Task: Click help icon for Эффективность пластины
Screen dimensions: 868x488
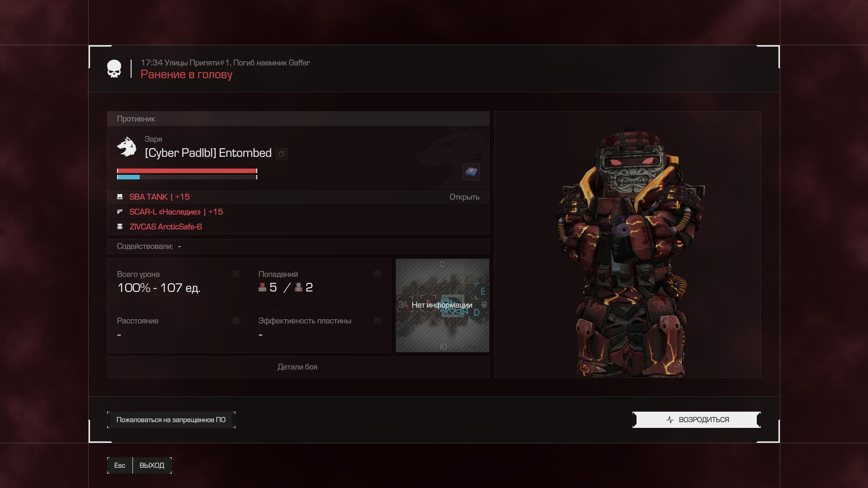Action: [377, 320]
